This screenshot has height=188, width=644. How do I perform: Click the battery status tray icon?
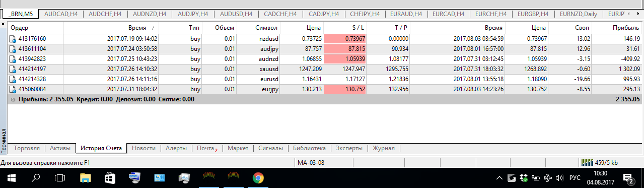tap(535, 178)
